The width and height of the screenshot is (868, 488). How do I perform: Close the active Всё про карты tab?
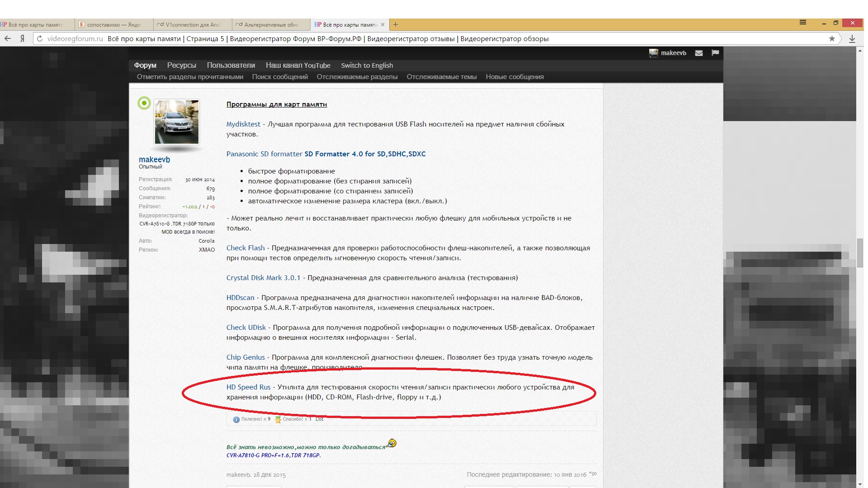pyautogui.click(x=383, y=25)
